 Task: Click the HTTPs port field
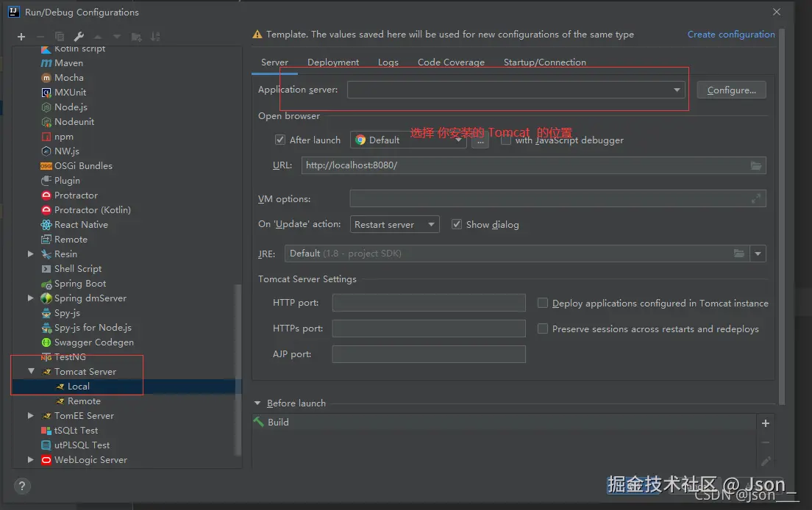pyautogui.click(x=429, y=328)
